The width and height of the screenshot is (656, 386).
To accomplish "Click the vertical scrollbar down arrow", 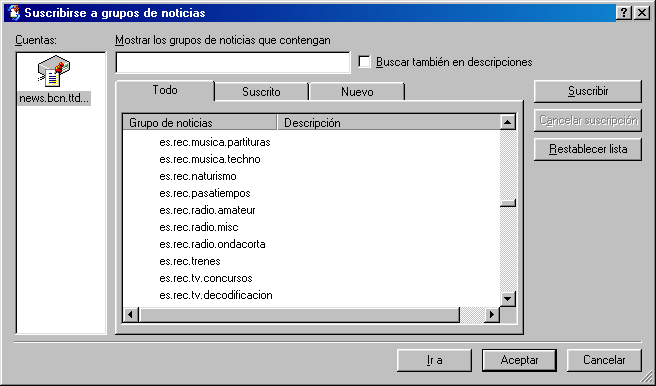I will 507,299.
